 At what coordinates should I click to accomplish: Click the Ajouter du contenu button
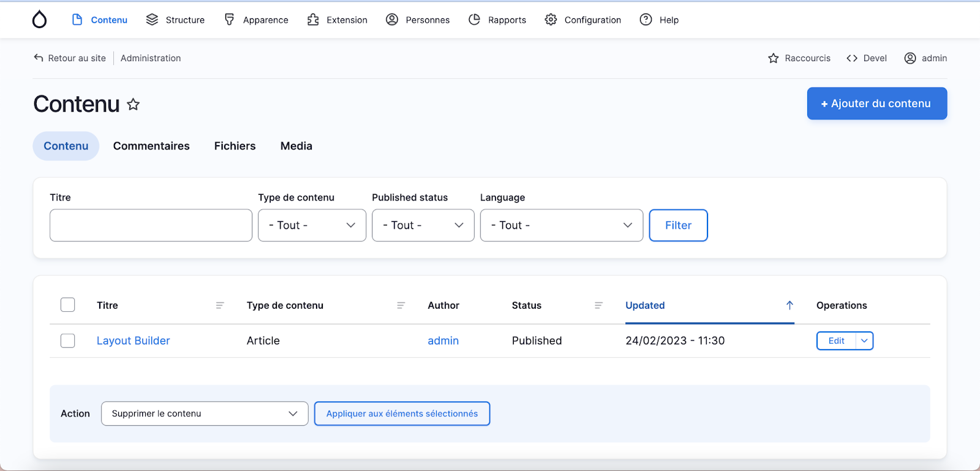pyautogui.click(x=876, y=104)
